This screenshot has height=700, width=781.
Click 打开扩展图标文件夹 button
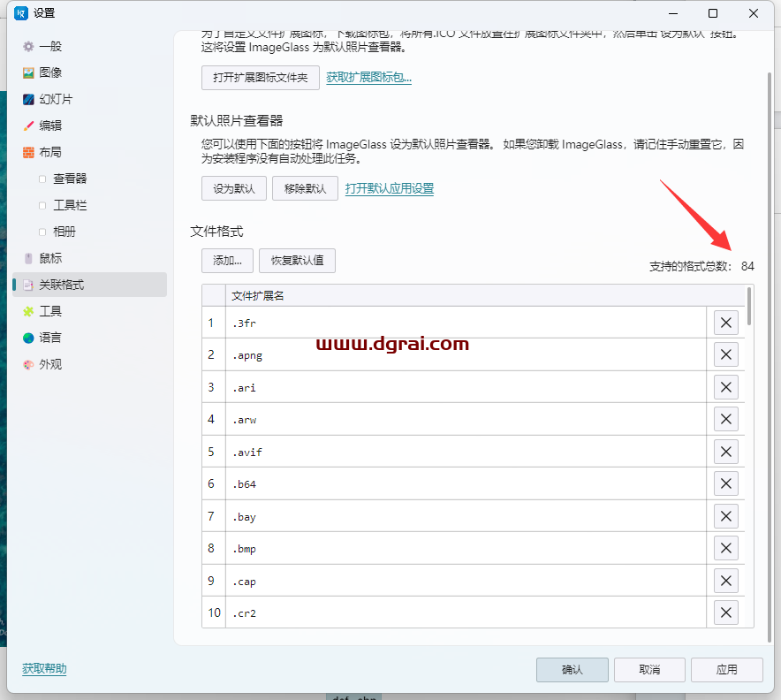click(261, 78)
